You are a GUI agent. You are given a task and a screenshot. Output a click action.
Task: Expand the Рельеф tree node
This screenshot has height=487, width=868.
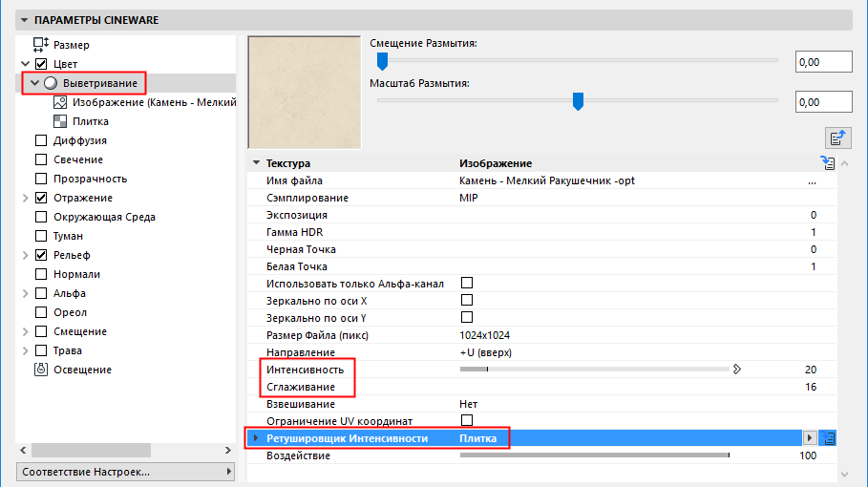(x=26, y=255)
